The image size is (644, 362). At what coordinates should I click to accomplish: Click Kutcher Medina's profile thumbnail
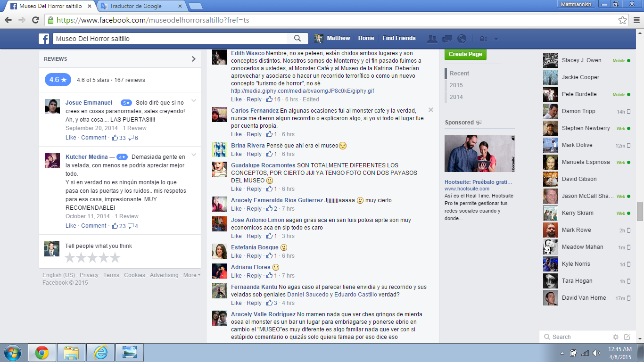tap(52, 161)
